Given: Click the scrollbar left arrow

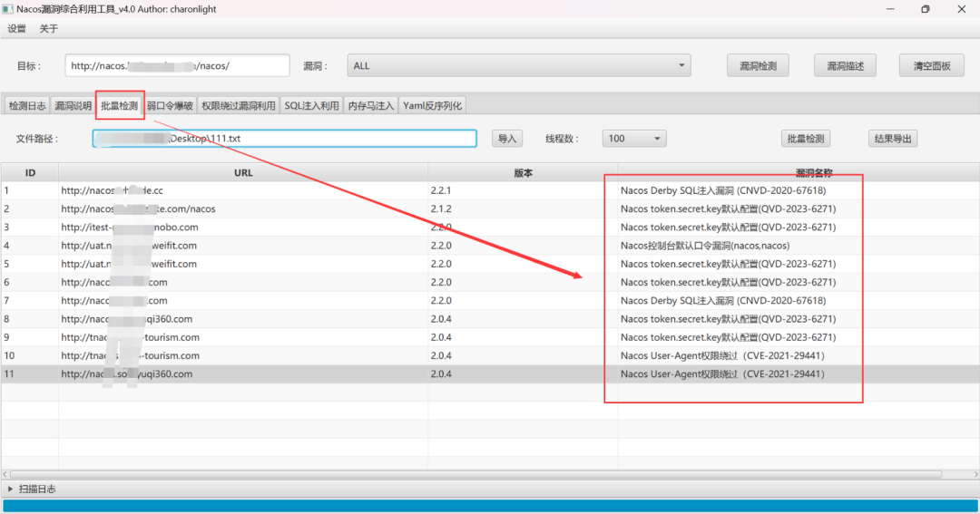Looking at the screenshot, I should [x=5, y=475].
